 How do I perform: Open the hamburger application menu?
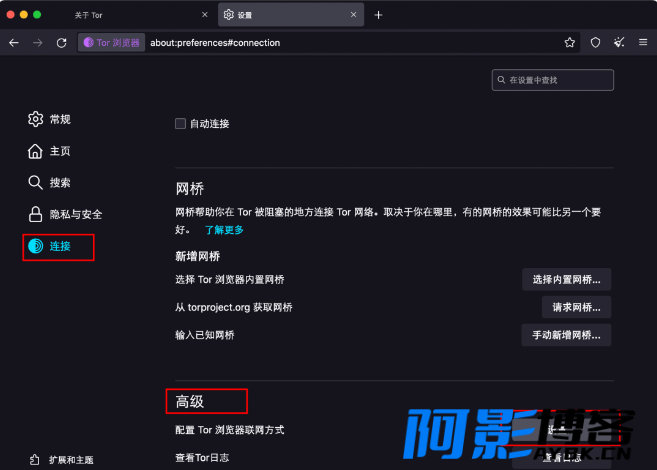[643, 43]
